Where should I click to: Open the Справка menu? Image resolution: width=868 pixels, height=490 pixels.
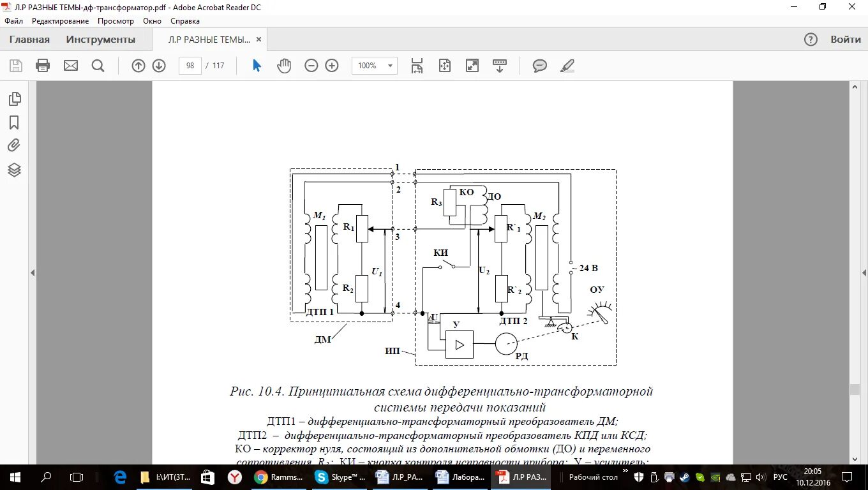185,21
